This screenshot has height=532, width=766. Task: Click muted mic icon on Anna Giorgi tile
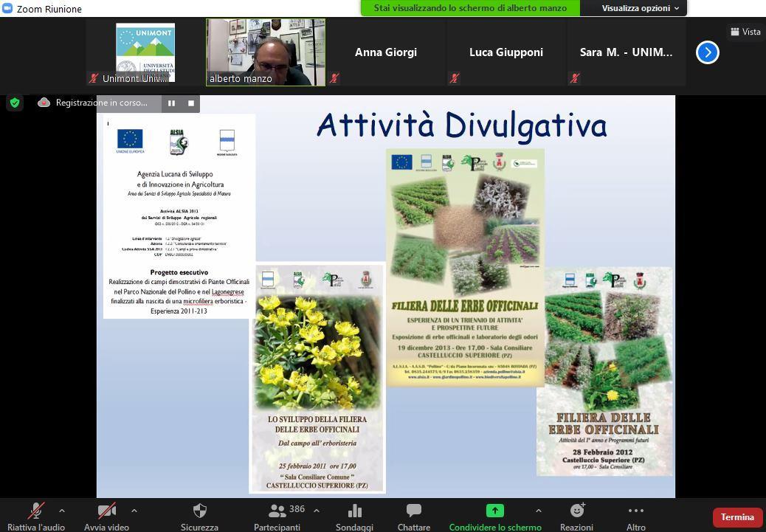pyautogui.click(x=334, y=78)
